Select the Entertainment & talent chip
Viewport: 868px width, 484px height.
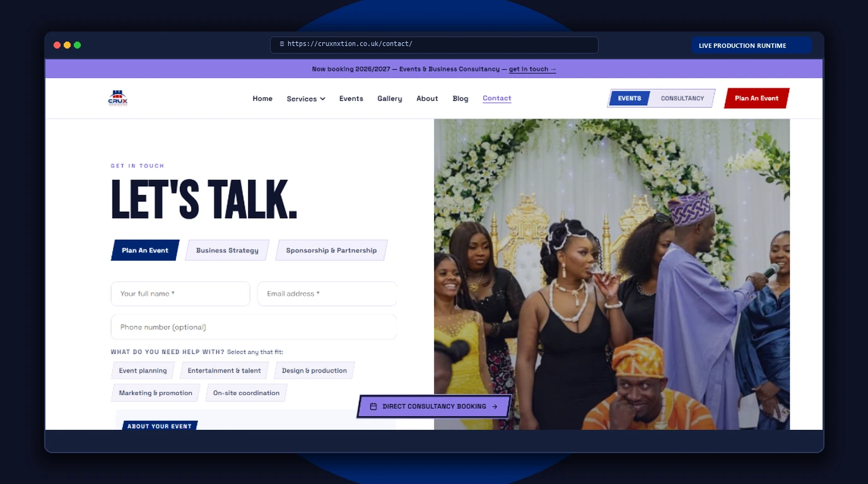point(224,371)
